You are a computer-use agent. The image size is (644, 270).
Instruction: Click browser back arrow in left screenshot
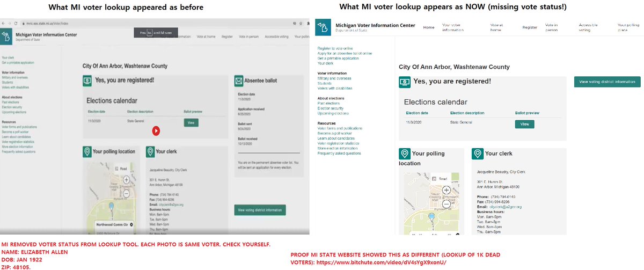tap(3, 23)
